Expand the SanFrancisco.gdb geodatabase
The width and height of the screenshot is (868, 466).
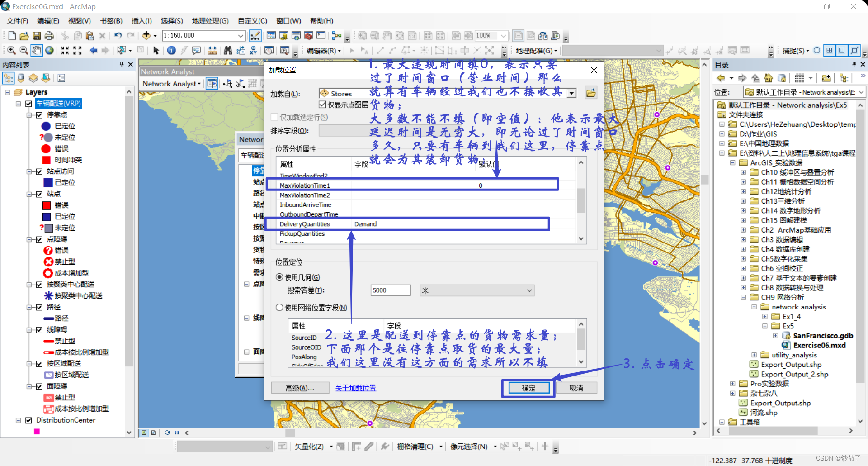click(x=776, y=335)
